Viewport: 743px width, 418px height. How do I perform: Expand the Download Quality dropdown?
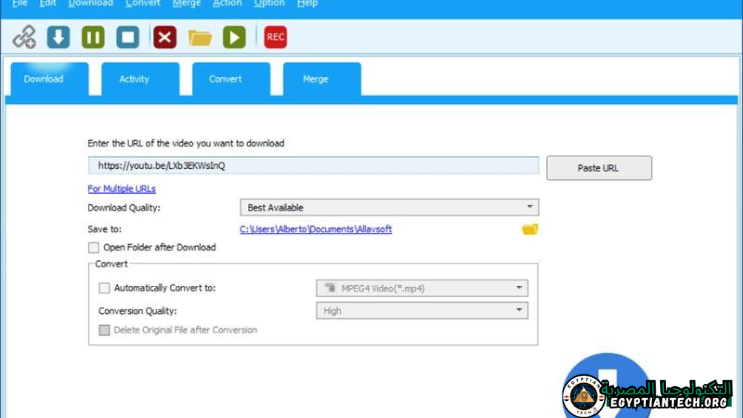tap(390, 208)
